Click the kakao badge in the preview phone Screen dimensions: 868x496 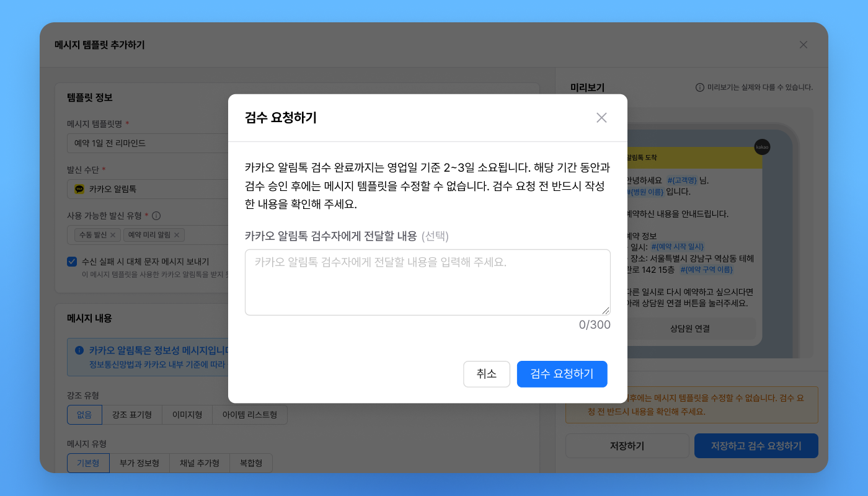coord(762,147)
